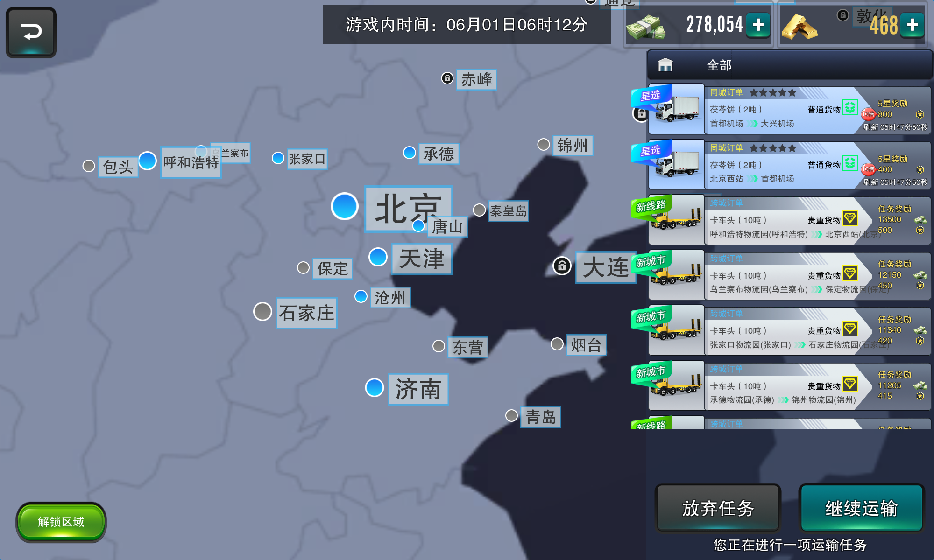
Task: Open the 全部 order filter tab
Action: coord(719,65)
